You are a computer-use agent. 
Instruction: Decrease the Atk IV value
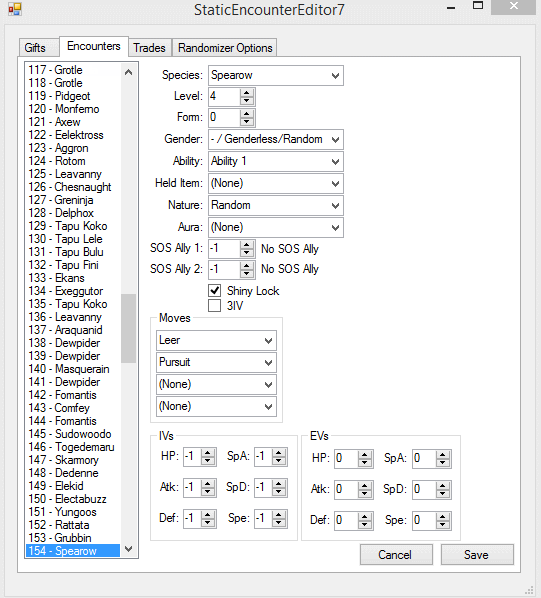pos(208,492)
